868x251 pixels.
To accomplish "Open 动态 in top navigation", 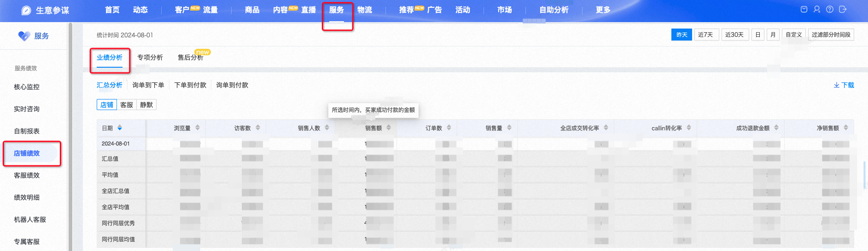I will [x=140, y=10].
